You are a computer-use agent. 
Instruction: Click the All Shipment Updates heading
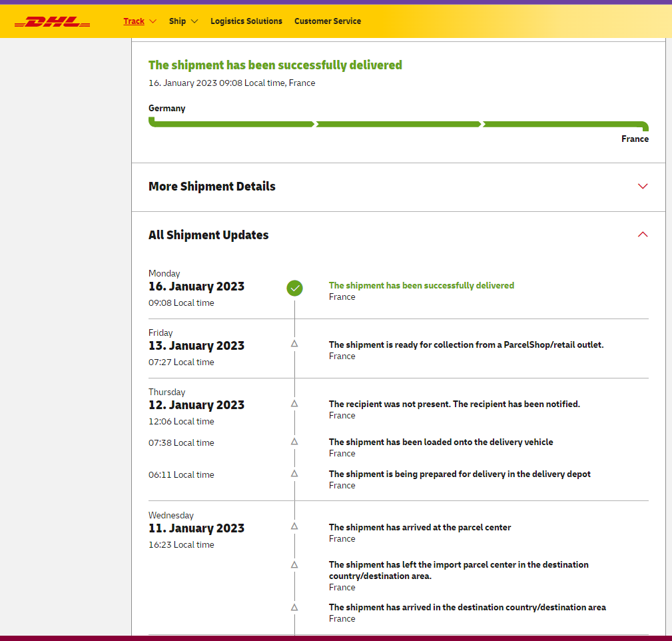(208, 235)
